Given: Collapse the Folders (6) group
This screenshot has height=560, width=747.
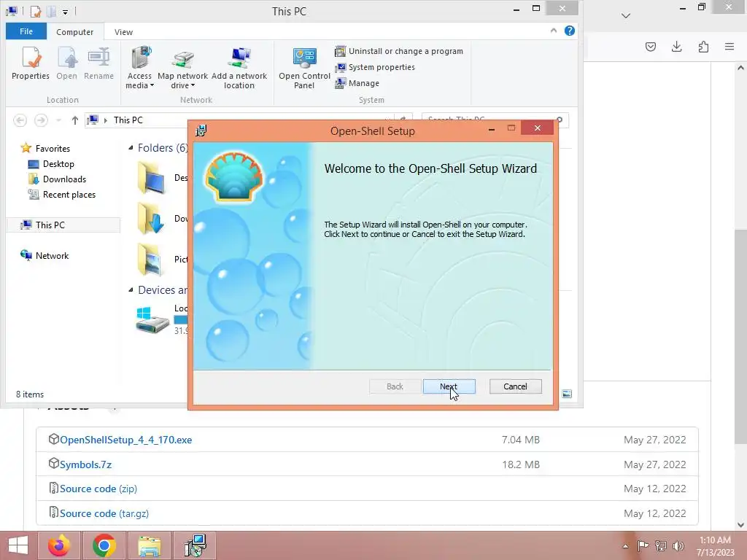Looking at the screenshot, I should pyautogui.click(x=131, y=147).
